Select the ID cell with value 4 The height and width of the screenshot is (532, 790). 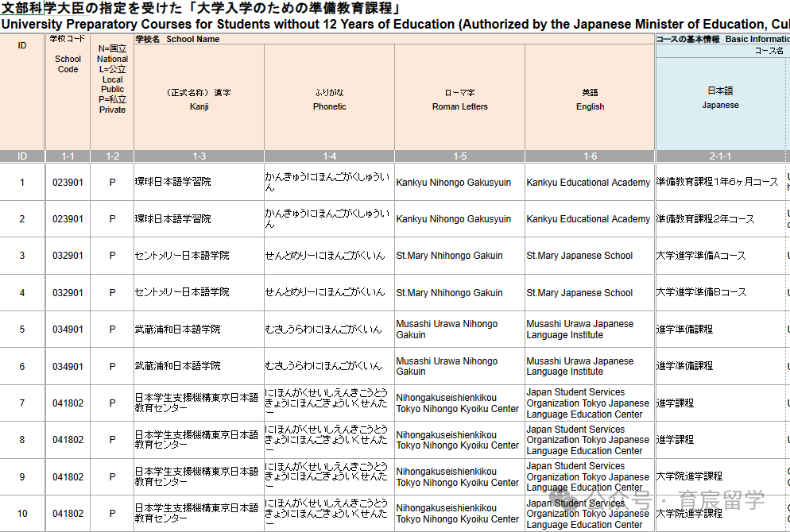coord(22,292)
